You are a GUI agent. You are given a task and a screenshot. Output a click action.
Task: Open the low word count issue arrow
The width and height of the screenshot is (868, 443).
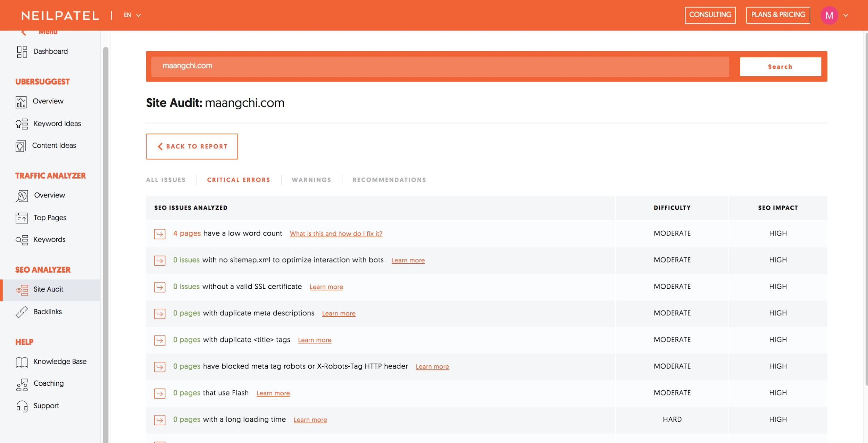pos(160,234)
